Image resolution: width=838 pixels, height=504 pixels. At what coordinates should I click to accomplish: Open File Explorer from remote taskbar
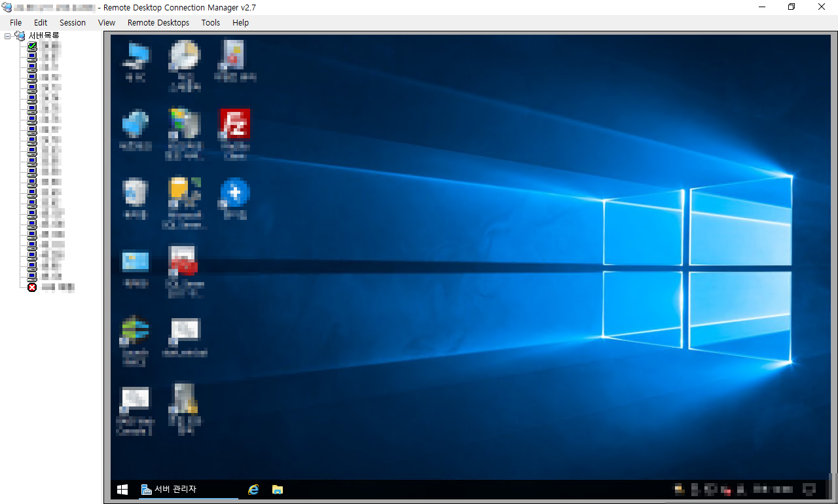click(278, 490)
